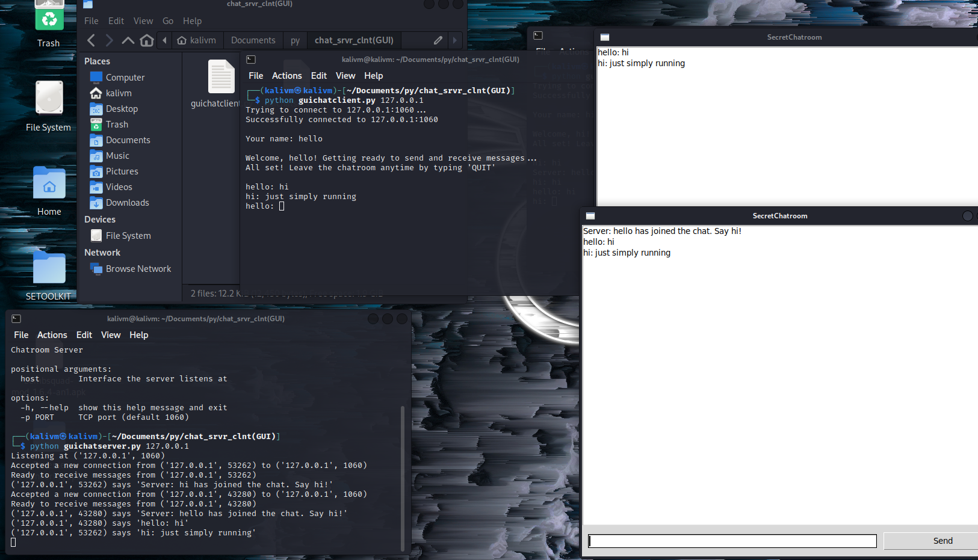Navigate forward using the right-arrow toolbar icon

(x=109, y=40)
